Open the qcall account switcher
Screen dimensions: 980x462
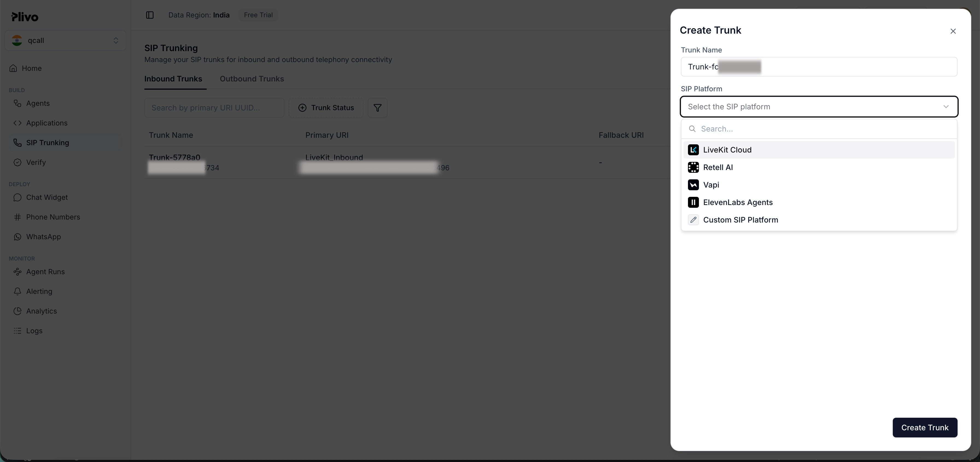[65, 40]
